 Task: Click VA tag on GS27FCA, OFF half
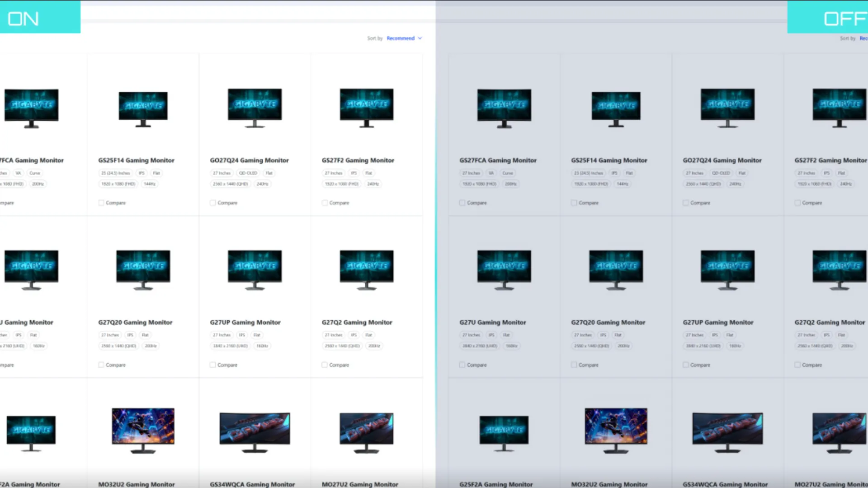click(491, 173)
